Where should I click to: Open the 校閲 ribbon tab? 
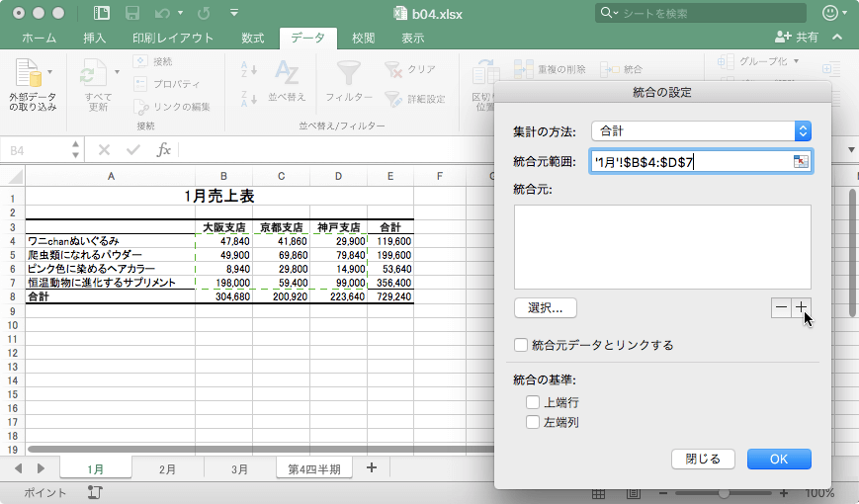363,38
